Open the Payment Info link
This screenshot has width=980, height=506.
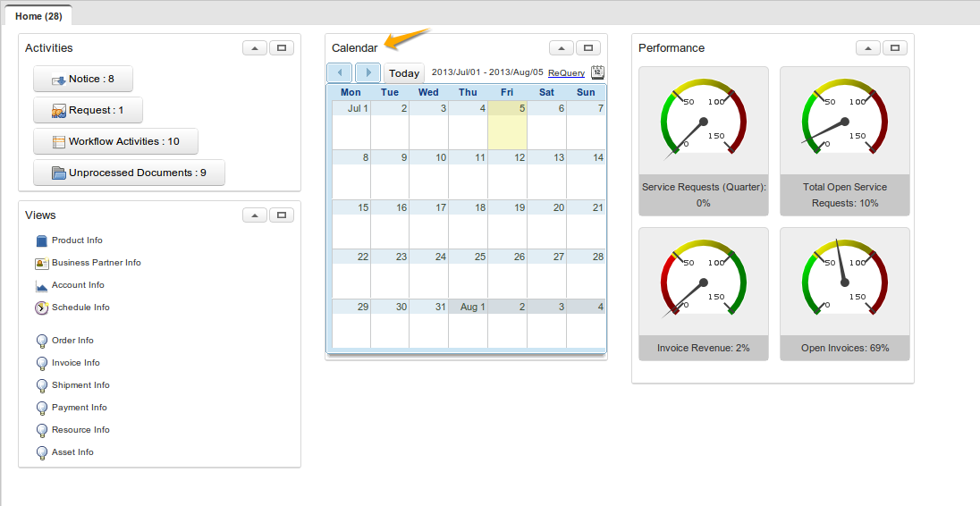click(80, 408)
